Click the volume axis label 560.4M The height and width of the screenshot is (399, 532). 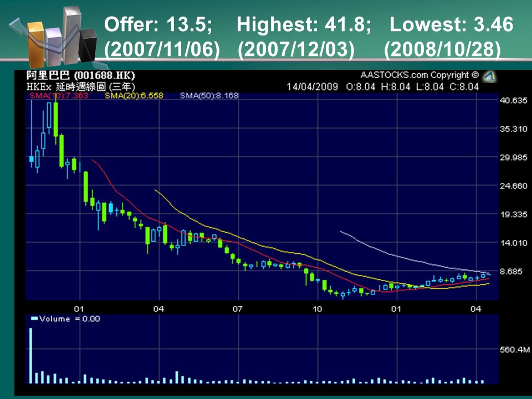(x=515, y=350)
